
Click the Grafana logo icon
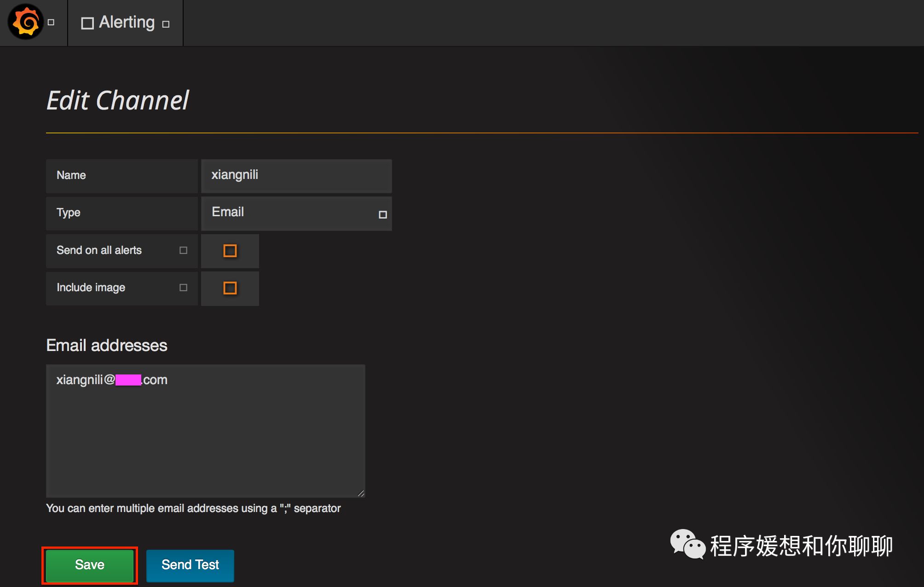26,22
